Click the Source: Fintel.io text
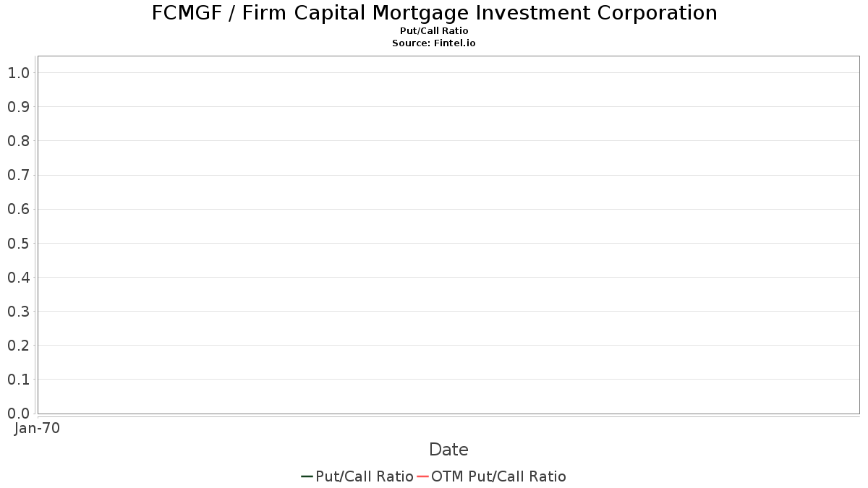 click(x=434, y=43)
